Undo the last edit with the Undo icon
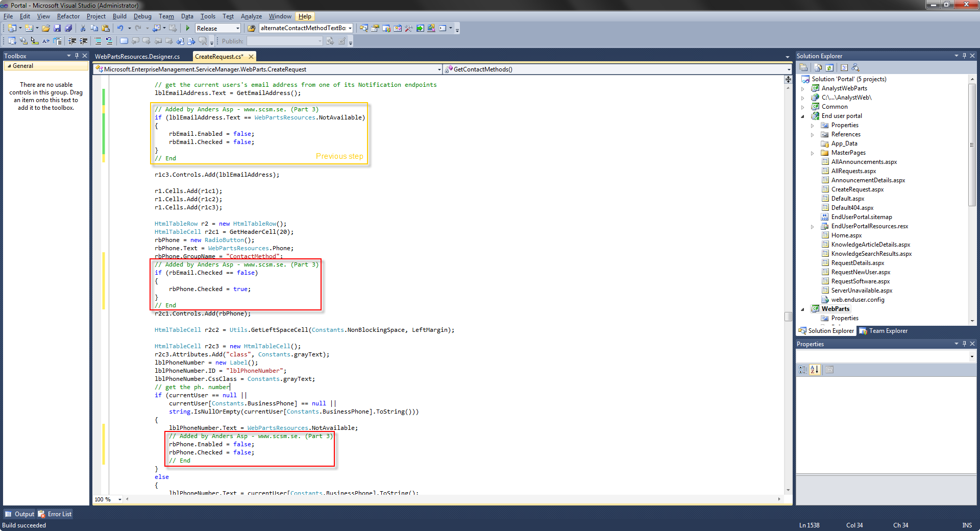This screenshot has width=980, height=531. pos(120,28)
